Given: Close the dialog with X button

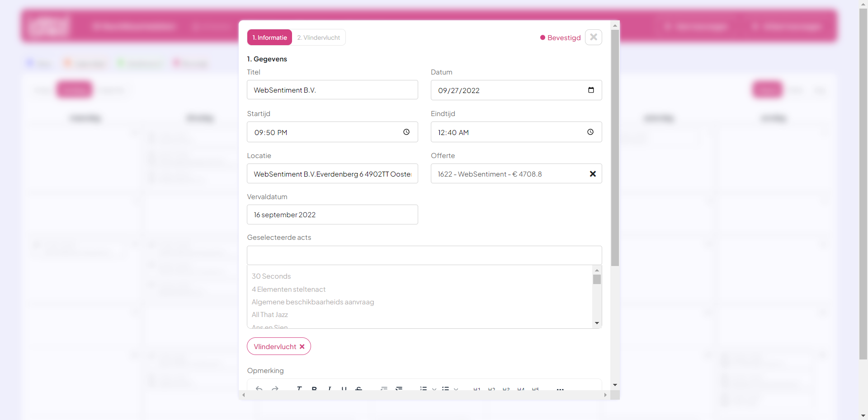Looking at the screenshot, I should pyautogui.click(x=593, y=37).
